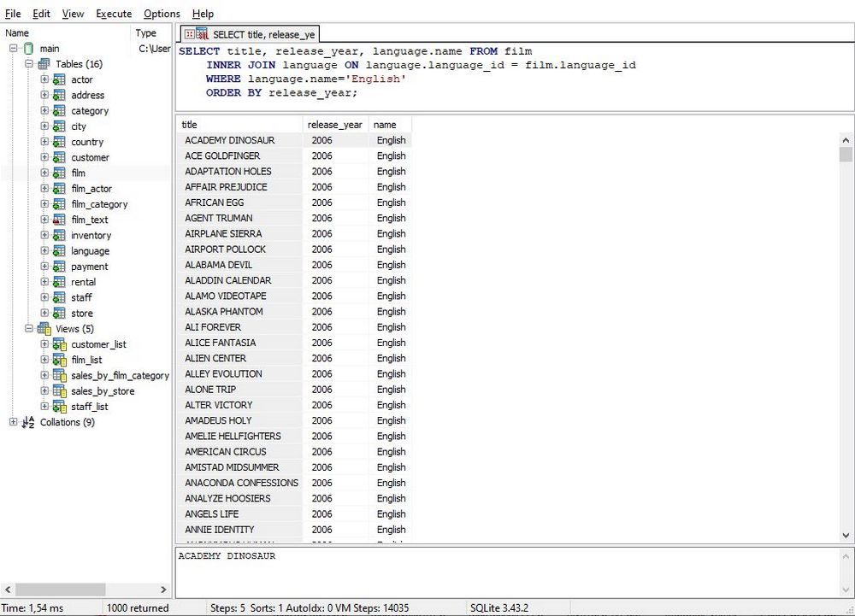Screen dimensions: 855x616
Task: Expand the rental table columns
Action: 44,282
